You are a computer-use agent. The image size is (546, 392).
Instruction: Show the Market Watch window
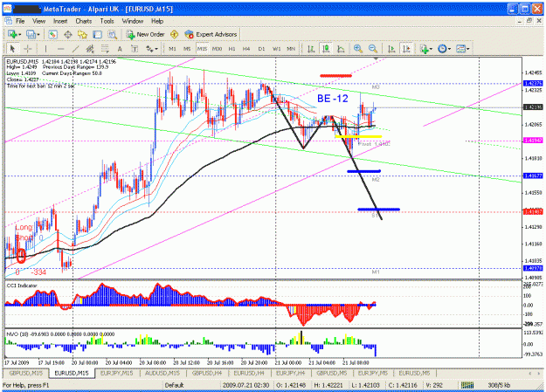coord(53,34)
